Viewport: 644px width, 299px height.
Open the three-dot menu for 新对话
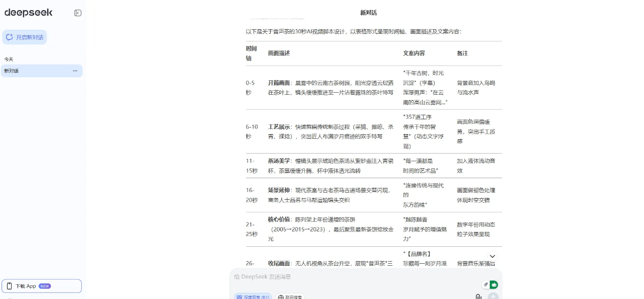pos(75,71)
